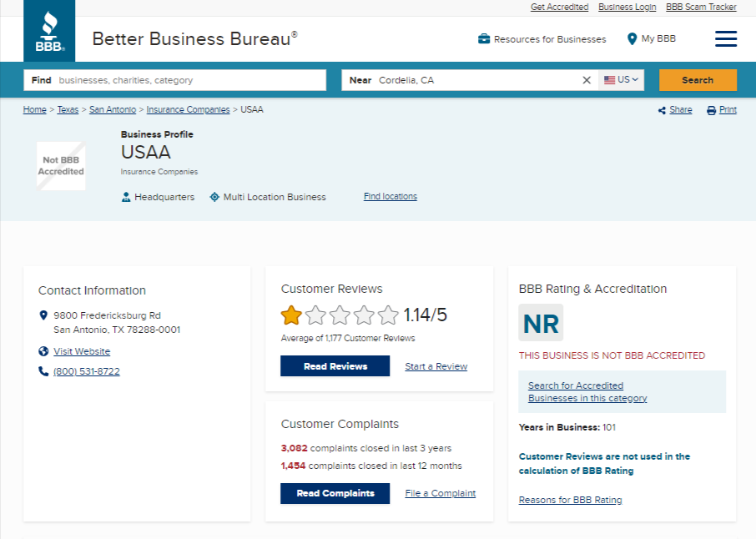Viewport: 756px width, 539px height.
Task: Click the globe icon next to Visit Website
Action: pyautogui.click(x=43, y=351)
